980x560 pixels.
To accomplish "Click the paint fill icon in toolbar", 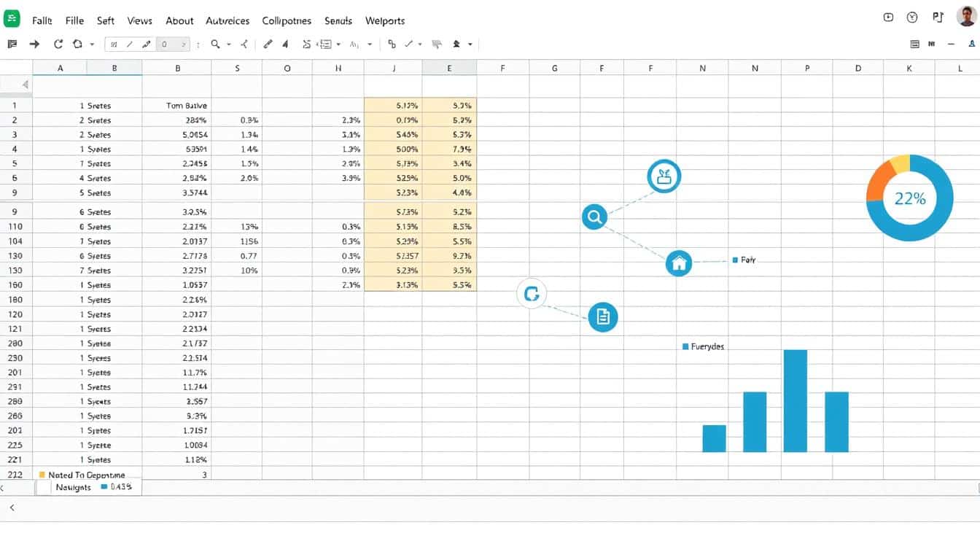I will (x=286, y=44).
